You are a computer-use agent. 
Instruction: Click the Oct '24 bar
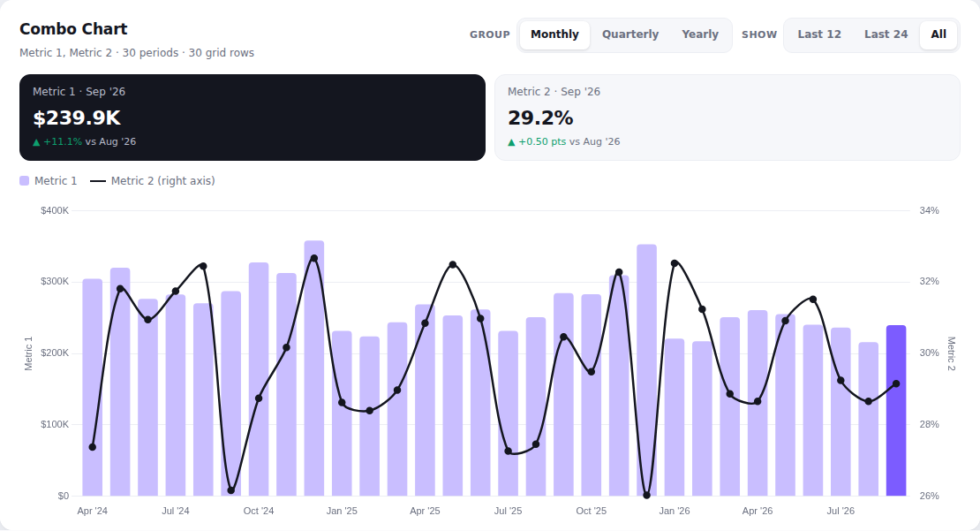coord(259,379)
